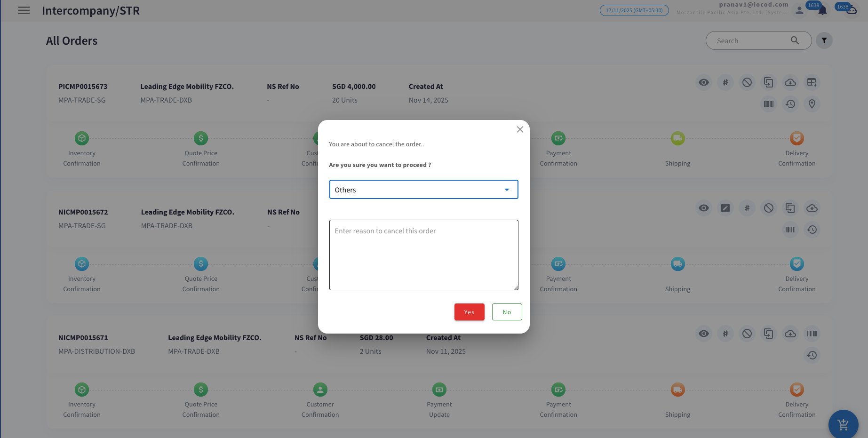Viewport: 868px width, 438px height.
Task: Click No to keep the order
Action: (x=507, y=312)
